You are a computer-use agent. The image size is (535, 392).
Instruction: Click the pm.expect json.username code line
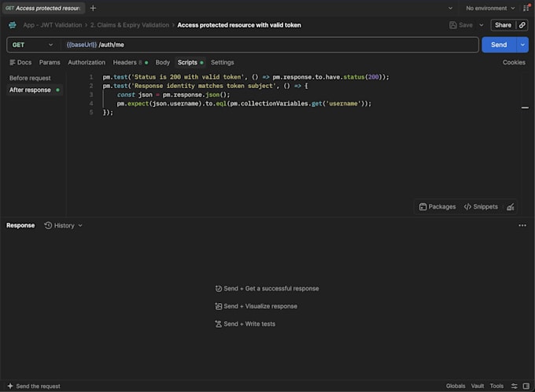point(244,103)
